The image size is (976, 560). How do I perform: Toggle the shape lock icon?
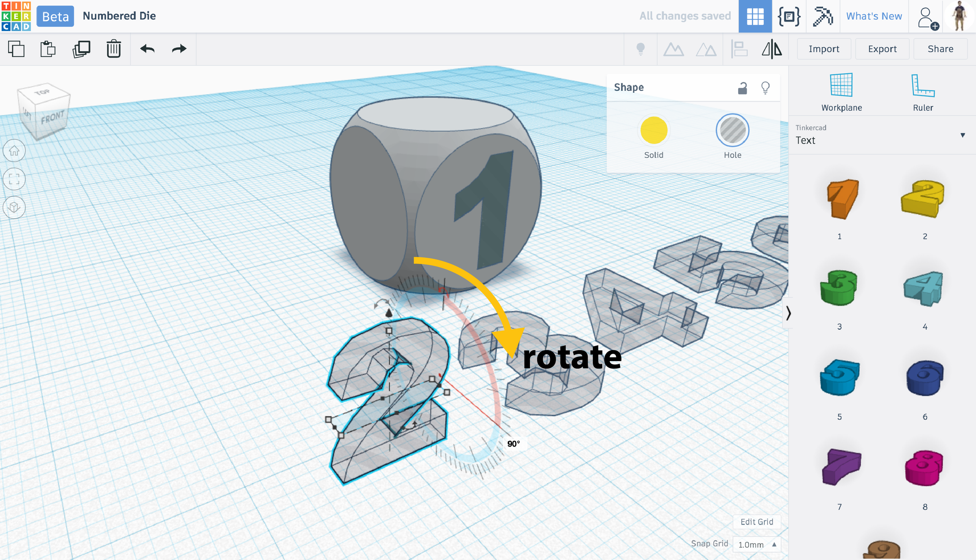742,88
